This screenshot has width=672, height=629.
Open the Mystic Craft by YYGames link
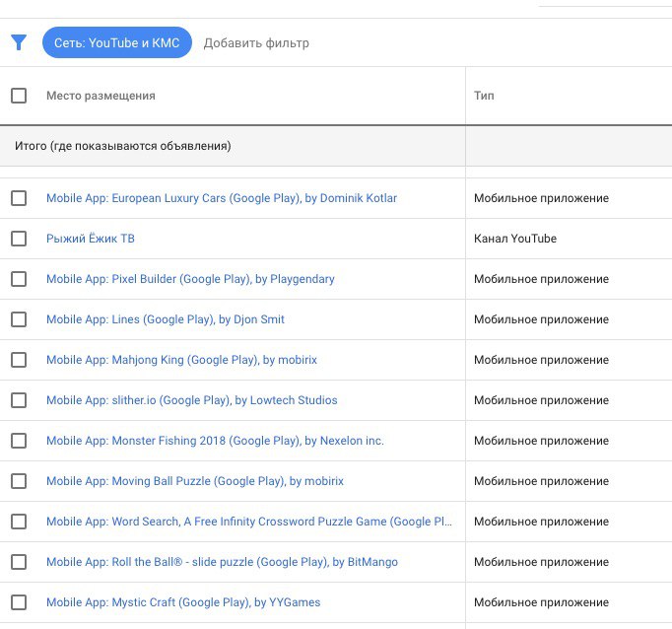tap(183, 602)
